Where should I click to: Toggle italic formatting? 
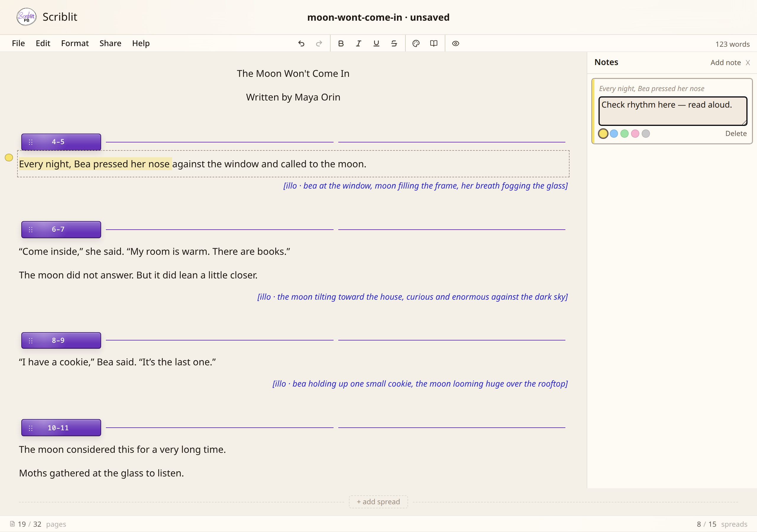(358, 43)
